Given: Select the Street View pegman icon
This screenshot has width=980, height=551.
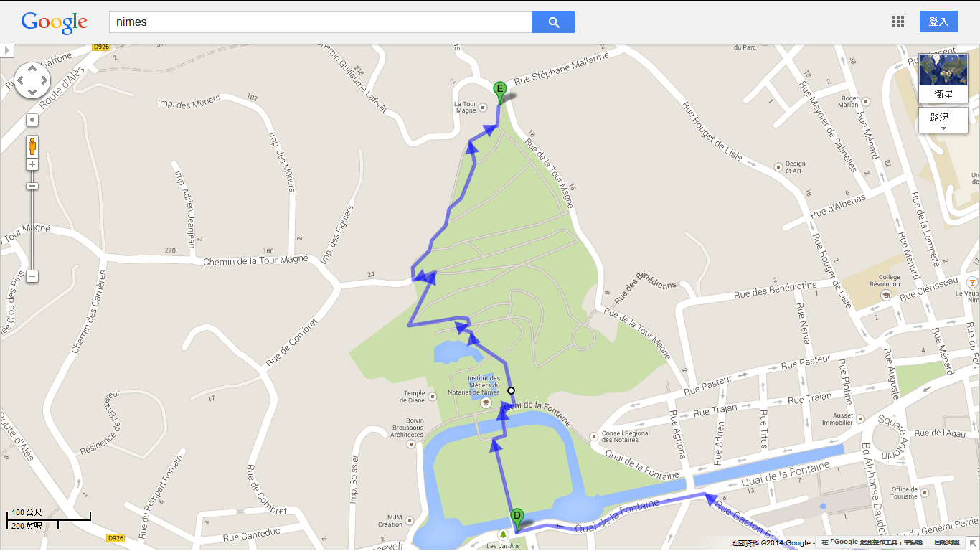Looking at the screenshot, I should [32, 146].
